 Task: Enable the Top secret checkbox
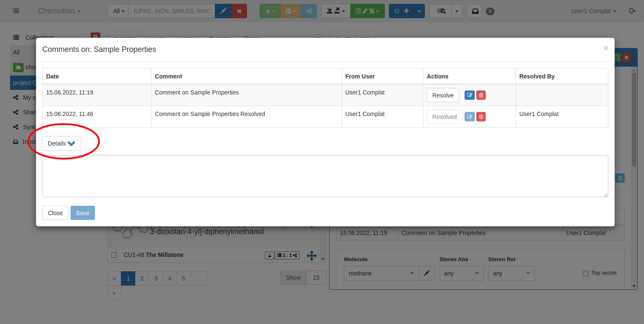click(585, 273)
